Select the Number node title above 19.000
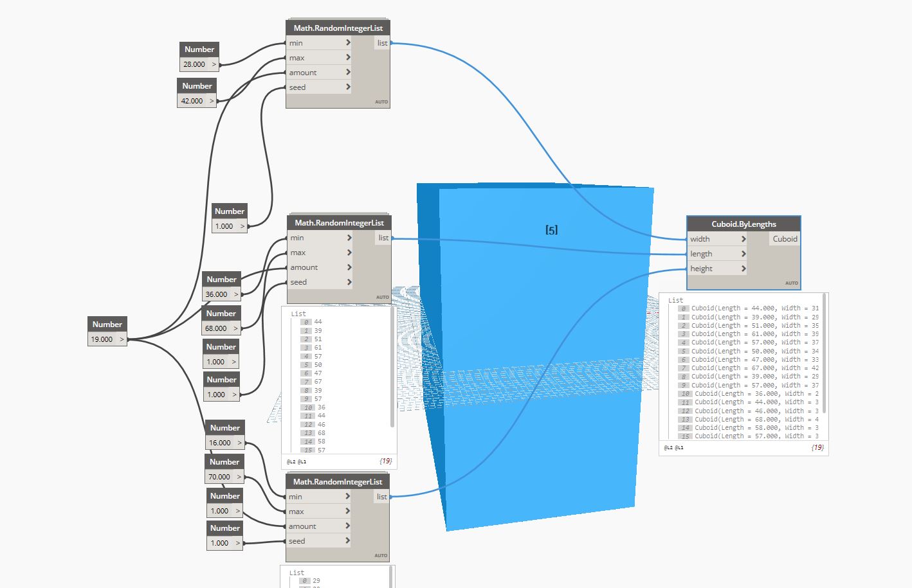Image resolution: width=912 pixels, height=588 pixels. [107, 325]
